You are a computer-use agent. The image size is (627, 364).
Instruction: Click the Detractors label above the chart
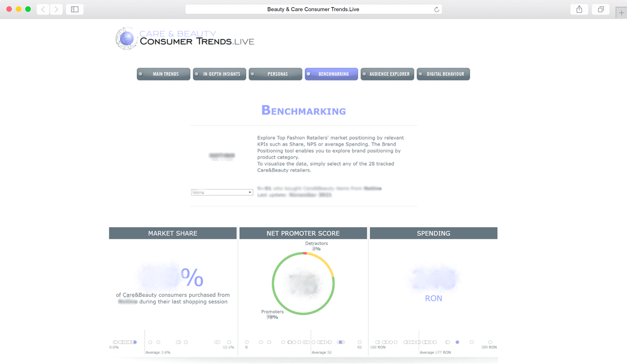click(x=316, y=243)
